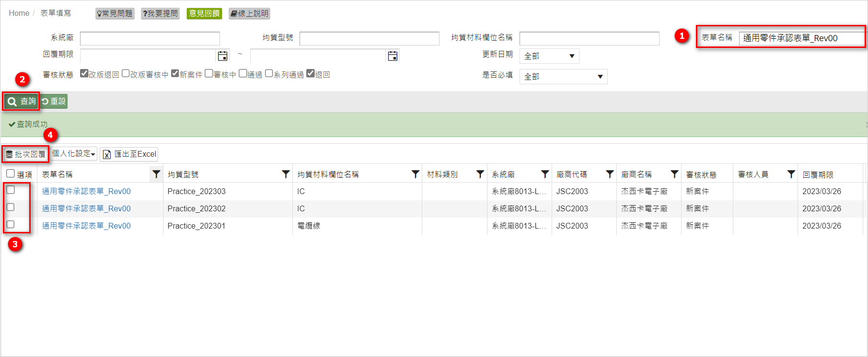Click the 審核狀態 column header

tap(701, 175)
